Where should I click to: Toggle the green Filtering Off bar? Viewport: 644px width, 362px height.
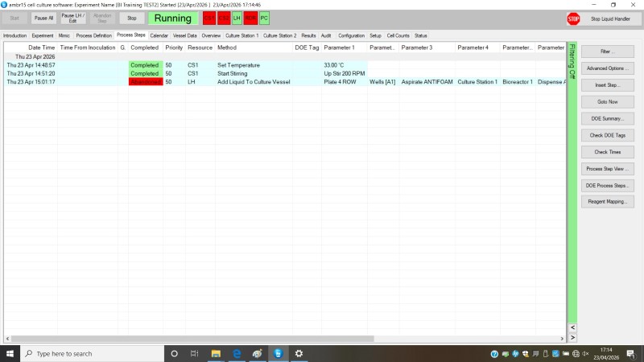tap(572, 182)
